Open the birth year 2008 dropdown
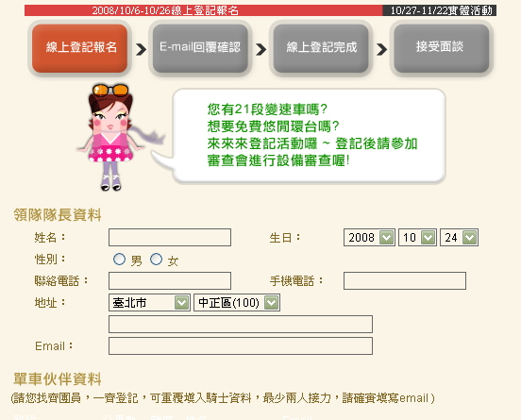Screen dimensions: 521x420 point(369,237)
